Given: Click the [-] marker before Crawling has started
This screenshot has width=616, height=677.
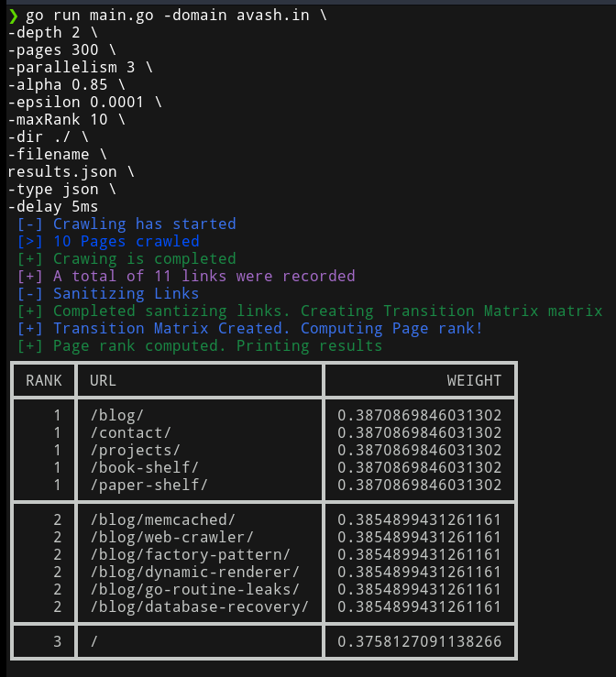Looking at the screenshot, I should click(x=30, y=224).
